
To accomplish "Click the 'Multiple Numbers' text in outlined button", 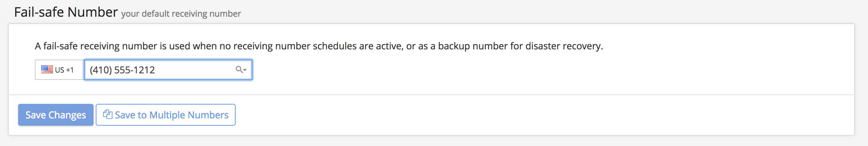I will (x=189, y=115).
